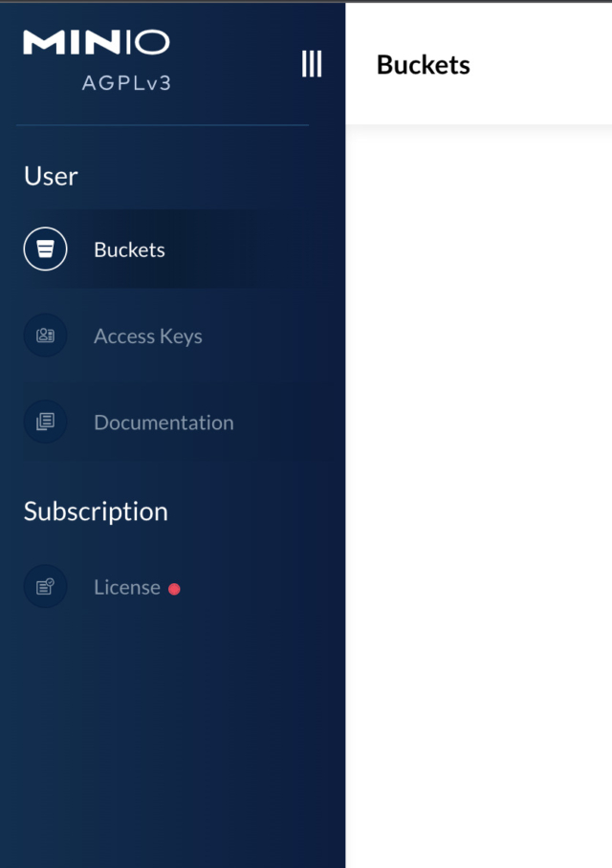Viewport: 612px width, 868px height.
Task: Select the License menu item text
Action: pos(126,587)
